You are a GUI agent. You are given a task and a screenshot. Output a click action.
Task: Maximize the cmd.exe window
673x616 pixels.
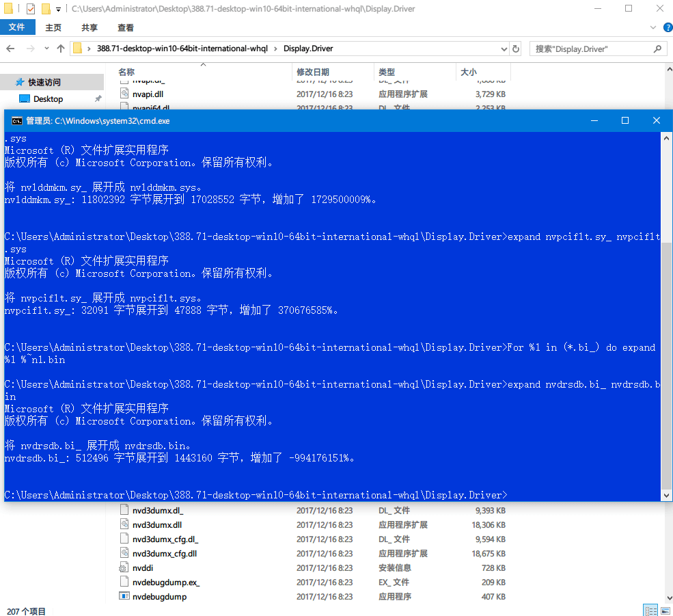coord(625,121)
